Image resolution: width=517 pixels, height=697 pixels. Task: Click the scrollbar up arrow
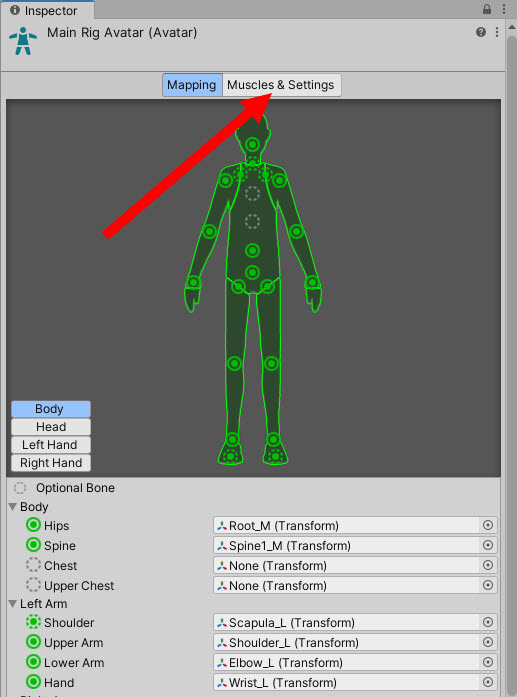(511, 28)
